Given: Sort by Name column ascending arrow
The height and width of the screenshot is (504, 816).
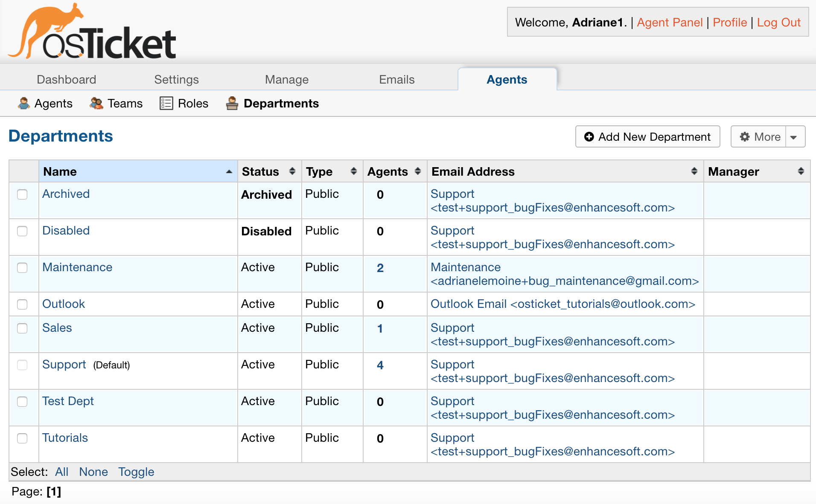Looking at the screenshot, I should point(229,171).
